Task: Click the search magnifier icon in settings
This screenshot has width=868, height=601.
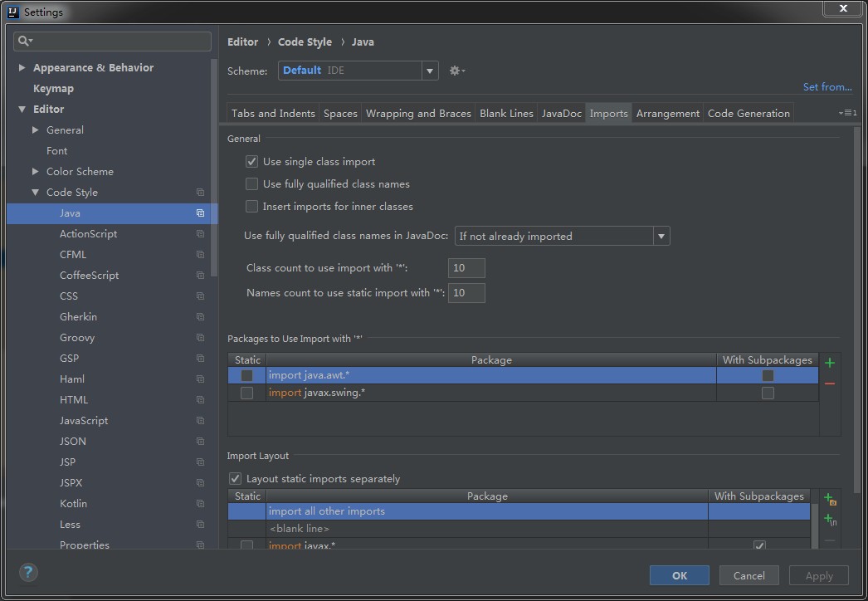Action: pyautogui.click(x=25, y=41)
